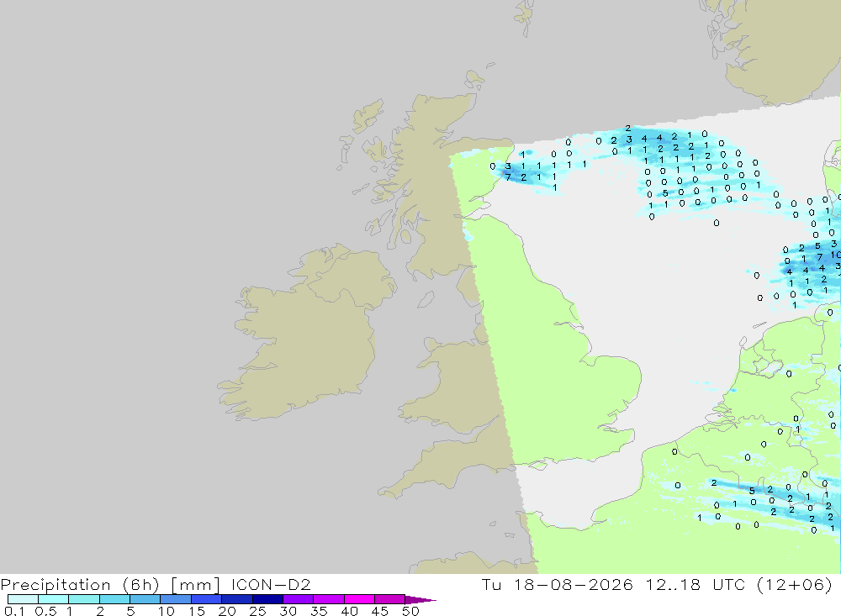
Task: Click the 0.1–0.5 mm palest cyan legend swatch
Action: pos(23,599)
